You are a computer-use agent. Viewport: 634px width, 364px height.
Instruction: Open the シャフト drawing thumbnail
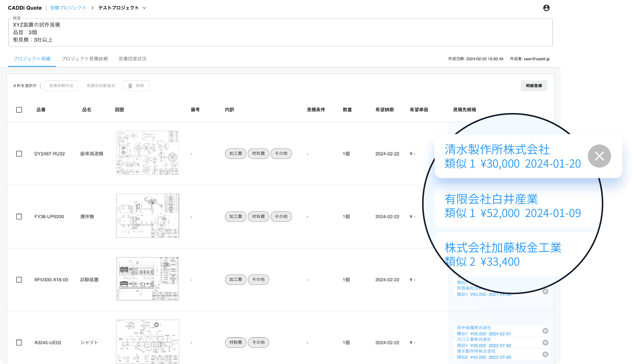(147, 342)
